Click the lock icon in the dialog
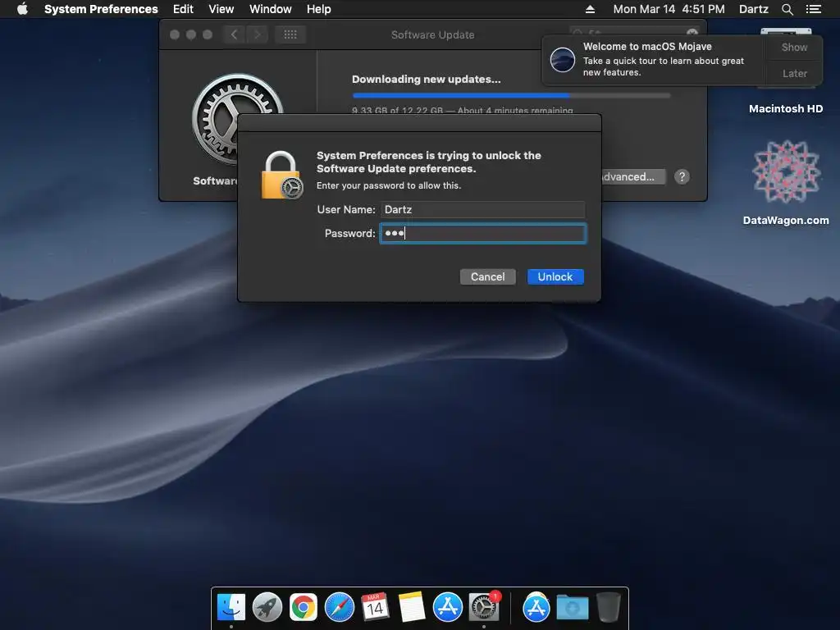 [282, 176]
